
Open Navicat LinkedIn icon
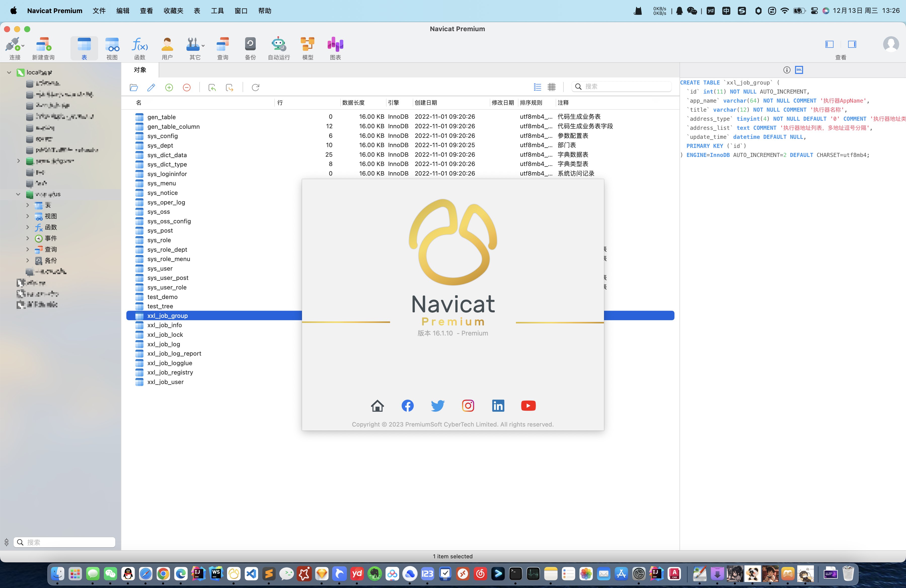point(498,406)
